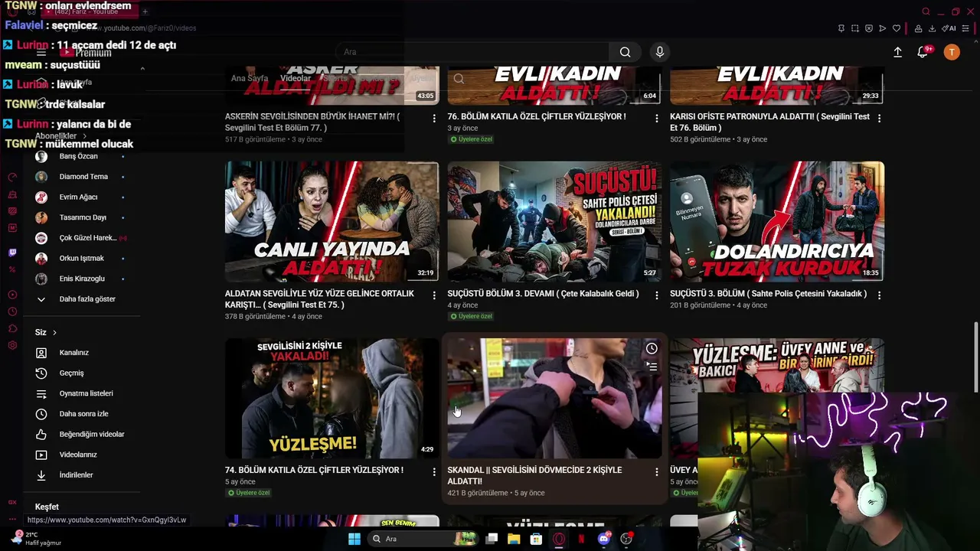Viewport: 980px width, 551px height.
Task: Expand the 'Siz' section
Action: (46, 332)
